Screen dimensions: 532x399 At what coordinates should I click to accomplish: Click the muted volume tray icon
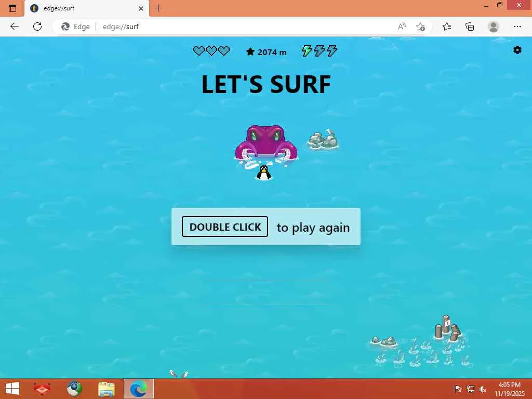pyautogui.click(x=483, y=389)
